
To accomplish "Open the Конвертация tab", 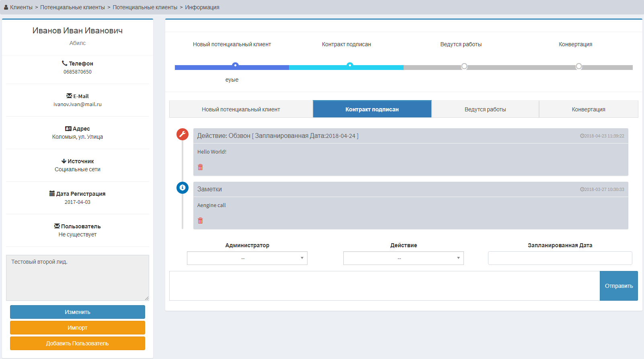I will pos(589,109).
